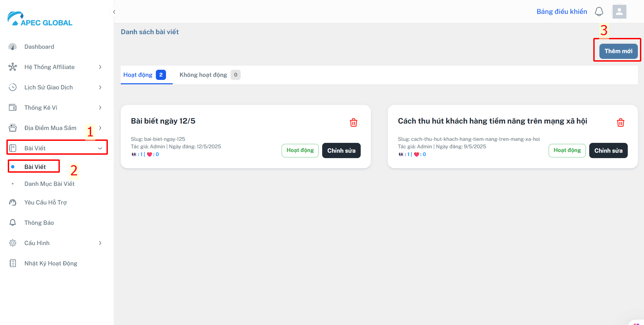Switch to 'Không hoạt động' tab
The image size is (644, 325).
pos(210,75)
